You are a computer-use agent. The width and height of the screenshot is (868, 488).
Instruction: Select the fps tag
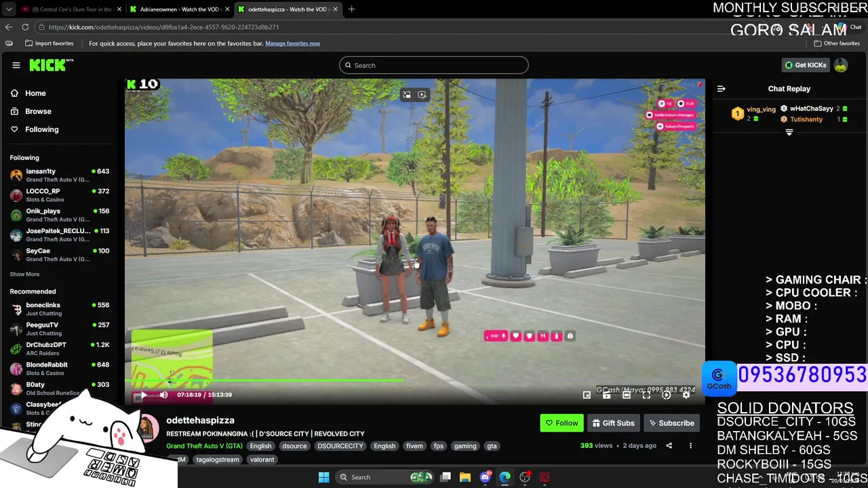coord(439,446)
